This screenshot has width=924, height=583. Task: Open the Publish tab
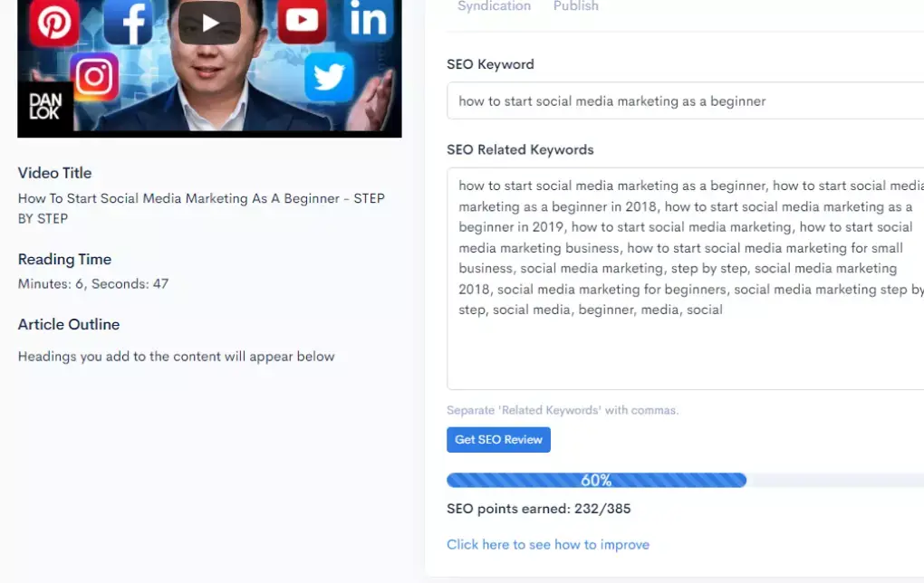point(576,6)
